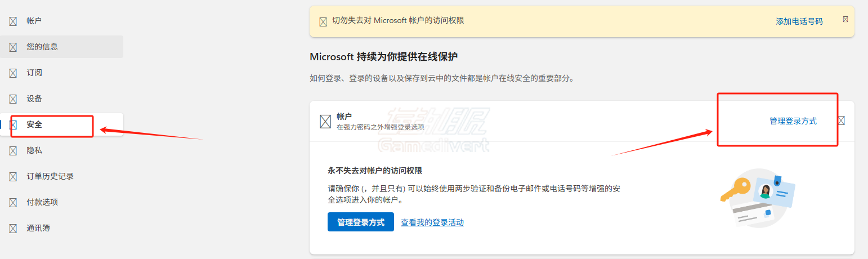Click the 隐私 sidebar icon

tap(12, 151)
